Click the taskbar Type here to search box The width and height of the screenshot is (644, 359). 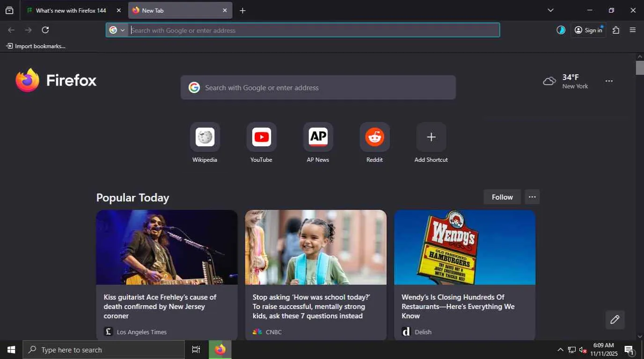point(104,350)
